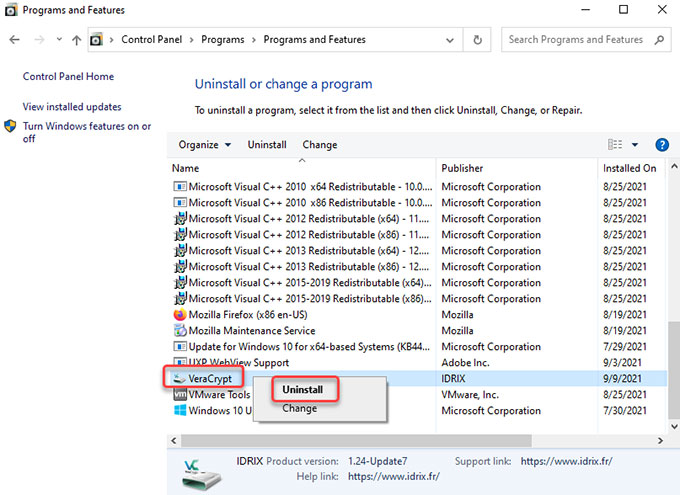Click the Back navigation arrow
The width and height of the screenshot is (680, 495).
(15, 40)
